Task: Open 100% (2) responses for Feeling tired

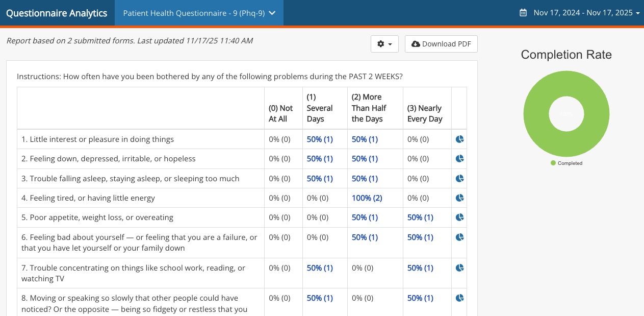Action: [x=367, y=198]
